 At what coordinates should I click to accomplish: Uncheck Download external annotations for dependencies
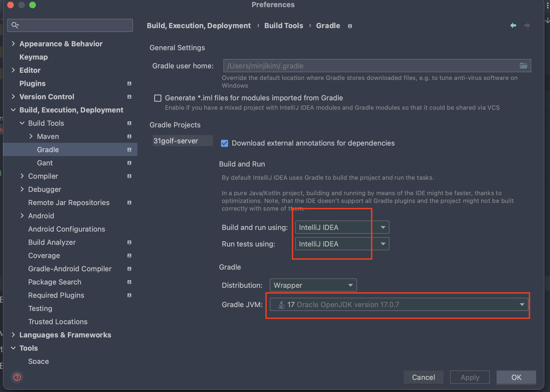pyautogui.click(x=225, y=143)
